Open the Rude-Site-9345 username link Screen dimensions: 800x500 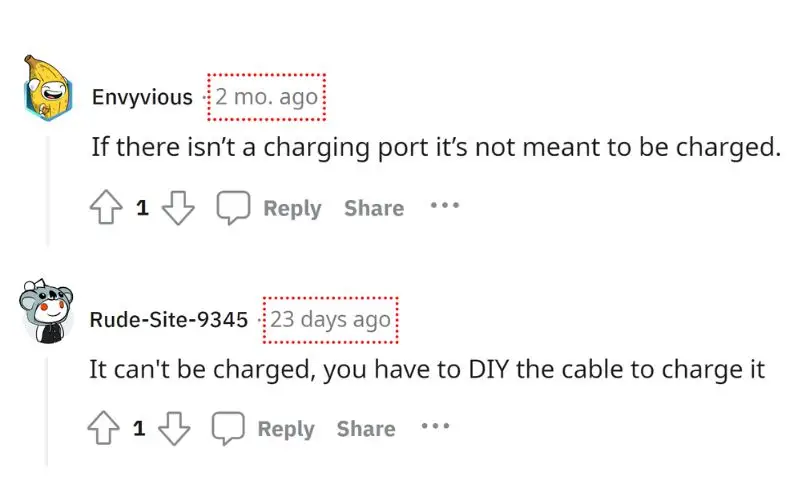point(169,319)
